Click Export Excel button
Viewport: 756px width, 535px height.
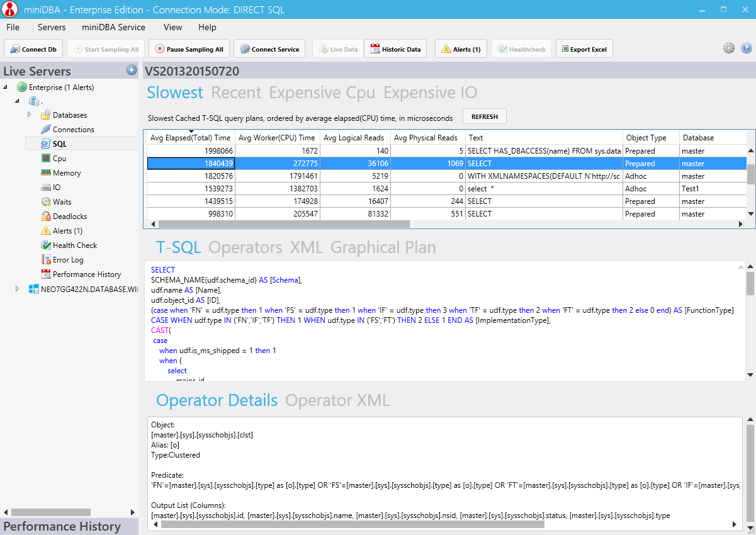(x=584, y=49)
